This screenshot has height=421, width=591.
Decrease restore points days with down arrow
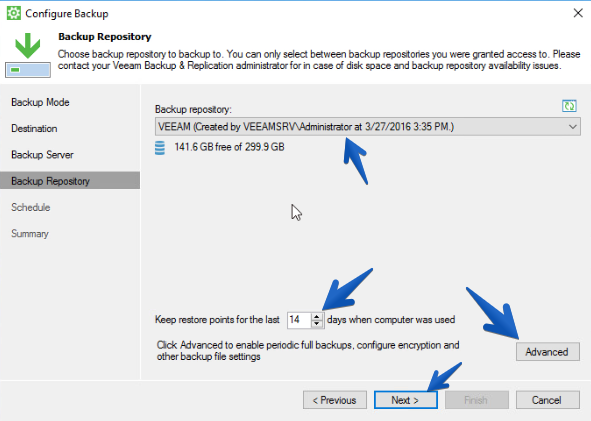317,324
